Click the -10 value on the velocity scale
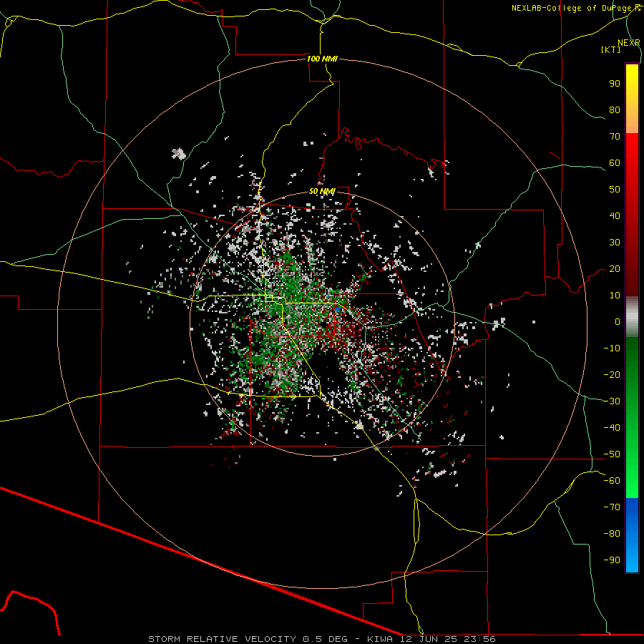Viewport: 644px width, 644px height. click(x=612, y=348)
